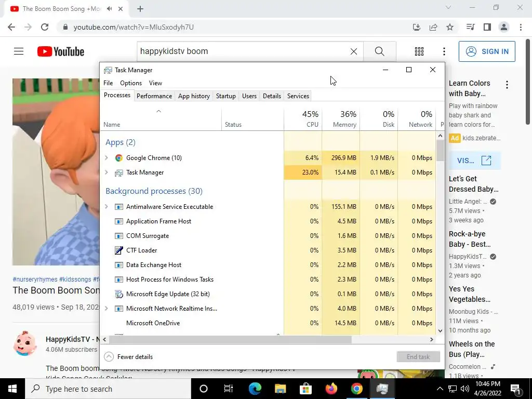Switch to the Startup tab
532x399 pixels.
click(x=226, y=96)
